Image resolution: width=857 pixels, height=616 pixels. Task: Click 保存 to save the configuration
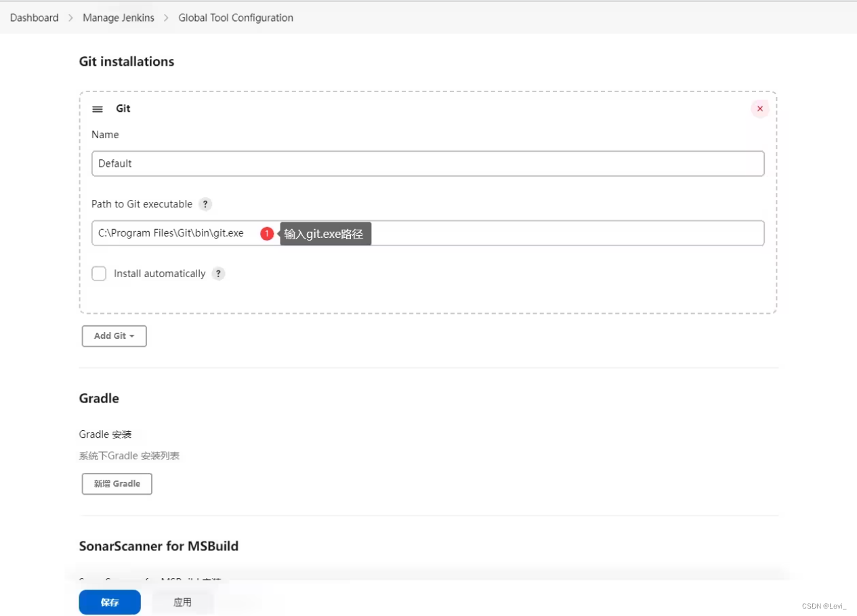point(109,602)
